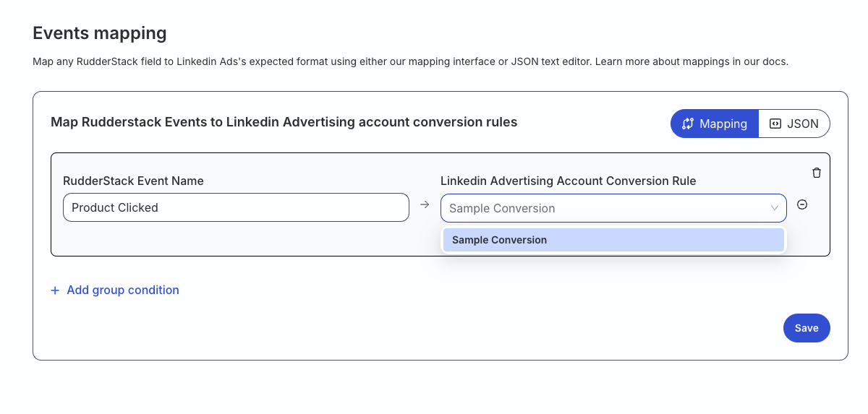Add group condition
Viewport: 868px width, 414px height.
[x=122, y=290]
